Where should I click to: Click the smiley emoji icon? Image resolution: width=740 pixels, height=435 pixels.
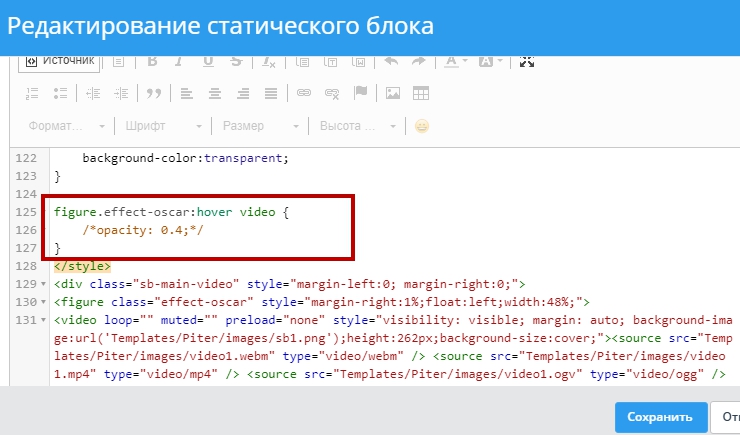[422, 126]
